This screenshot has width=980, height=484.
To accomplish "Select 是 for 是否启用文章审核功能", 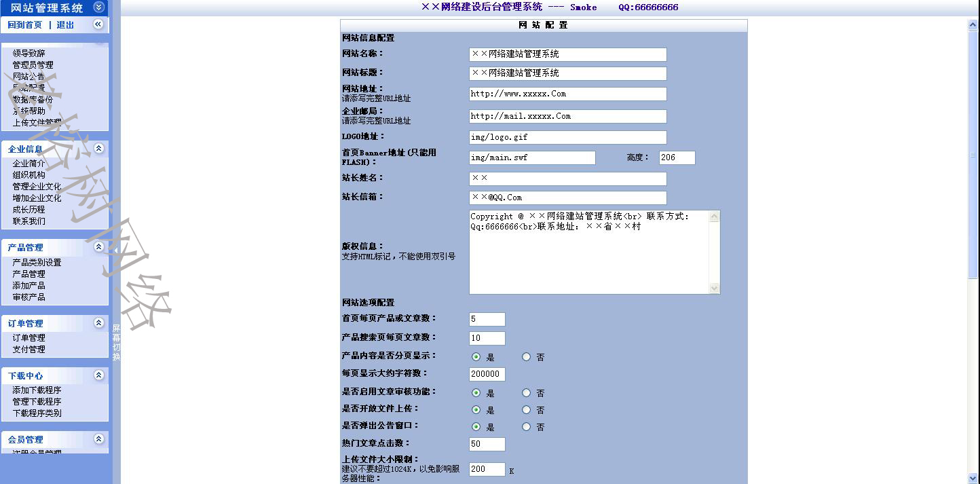I will 476,392.
